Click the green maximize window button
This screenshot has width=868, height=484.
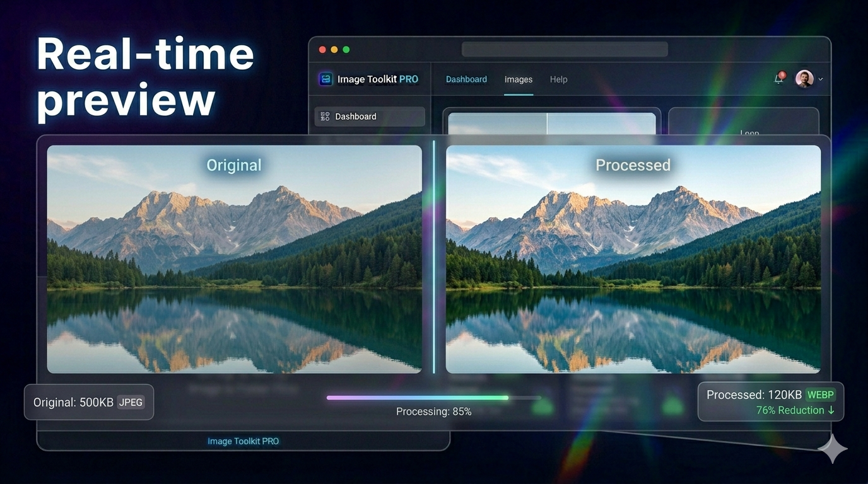346,50
